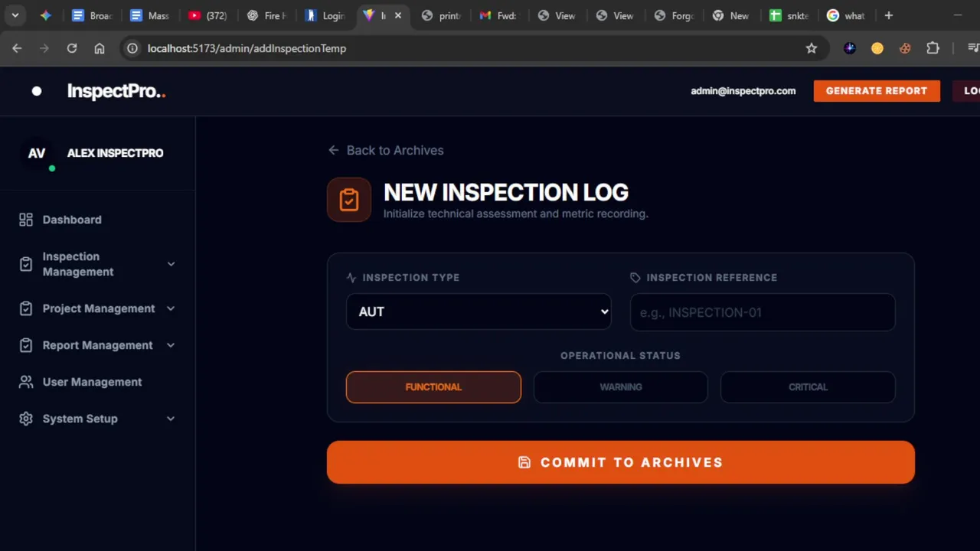Click the back arrow beside Back to Archives

point(333,150)
